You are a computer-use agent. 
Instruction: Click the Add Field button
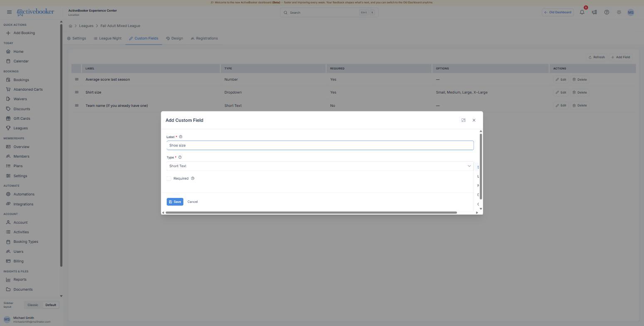(620, 57)
